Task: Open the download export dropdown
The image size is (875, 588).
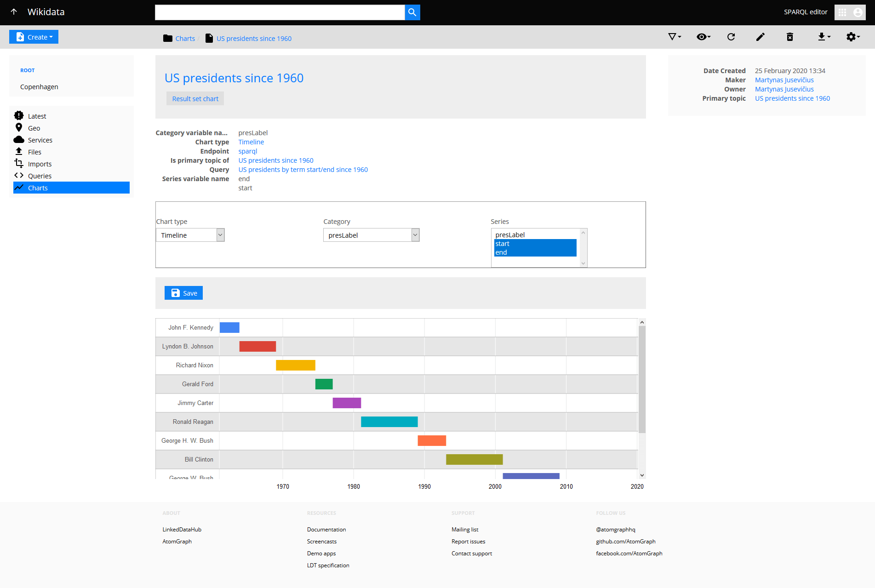Action: pos(824,37)
